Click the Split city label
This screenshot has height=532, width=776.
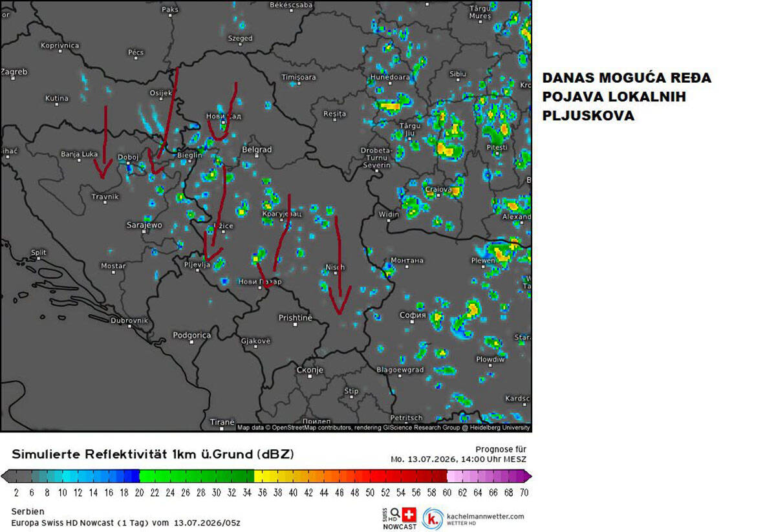39,253
